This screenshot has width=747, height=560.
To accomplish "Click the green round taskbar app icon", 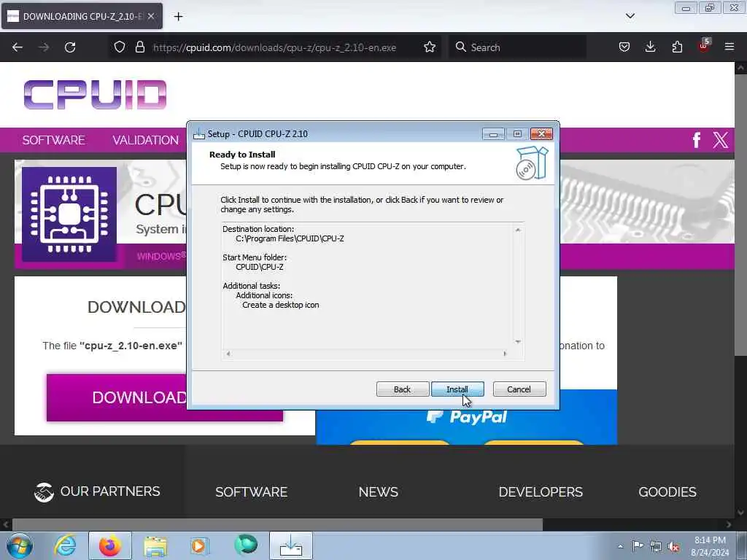I will point(246,545).
